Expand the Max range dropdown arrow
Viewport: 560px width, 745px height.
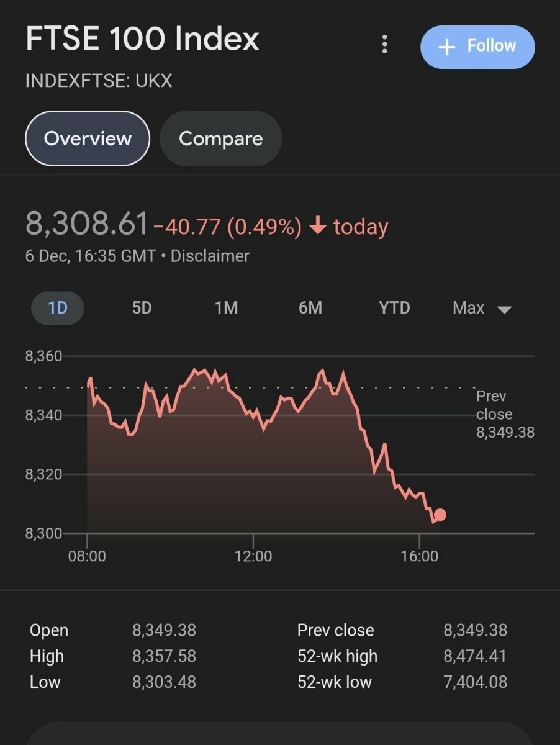pos(504,309)
